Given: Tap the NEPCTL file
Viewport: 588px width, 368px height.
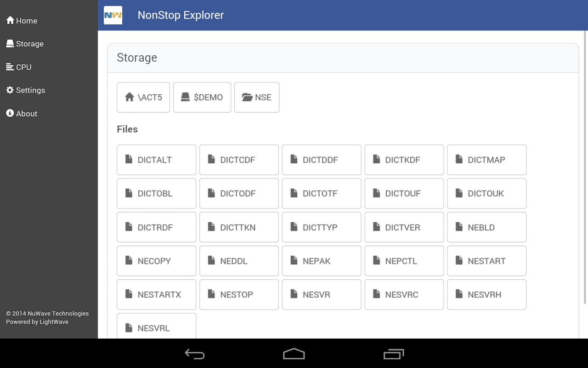Looking at the screenshot, I should click(x=404, y=261).
